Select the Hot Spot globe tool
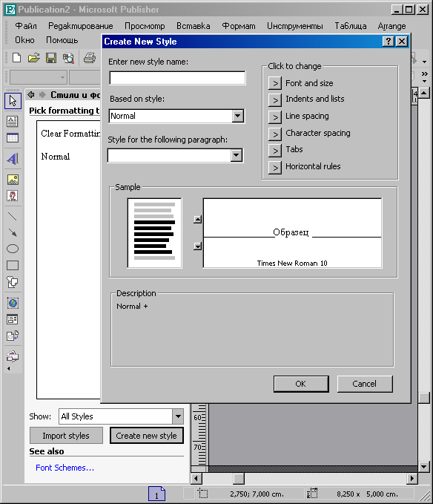 [x=13, y=303]
